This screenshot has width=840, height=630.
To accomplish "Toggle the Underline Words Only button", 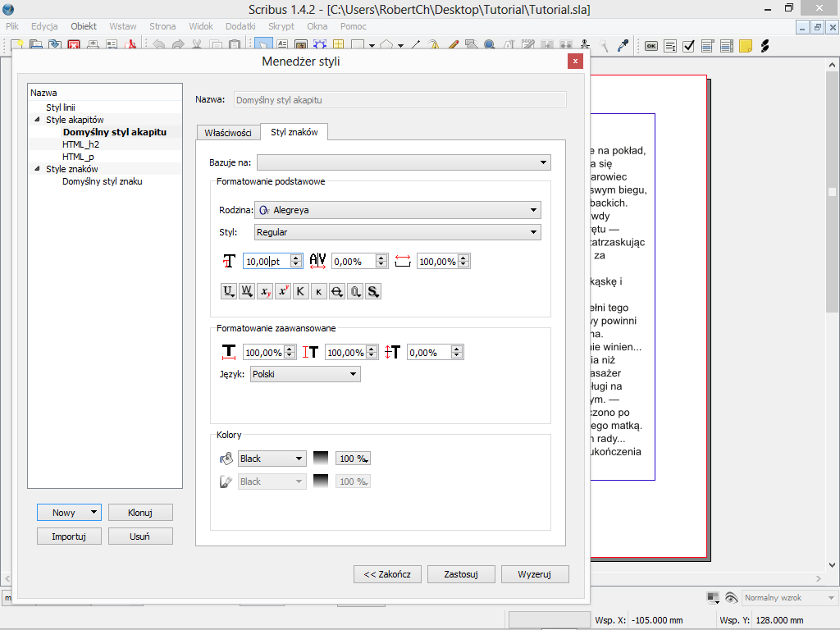I will click(247, 291).
